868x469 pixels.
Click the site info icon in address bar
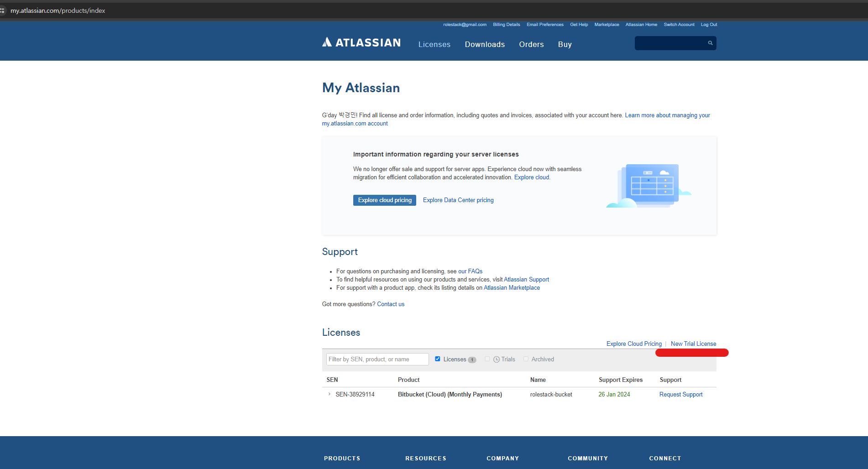2,10
